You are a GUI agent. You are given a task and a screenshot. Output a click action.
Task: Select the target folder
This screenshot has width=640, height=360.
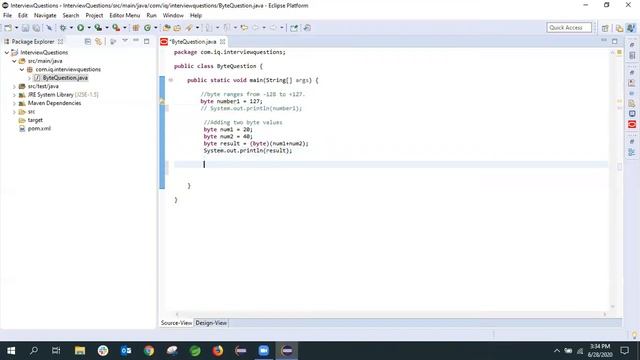click(35, 120)
